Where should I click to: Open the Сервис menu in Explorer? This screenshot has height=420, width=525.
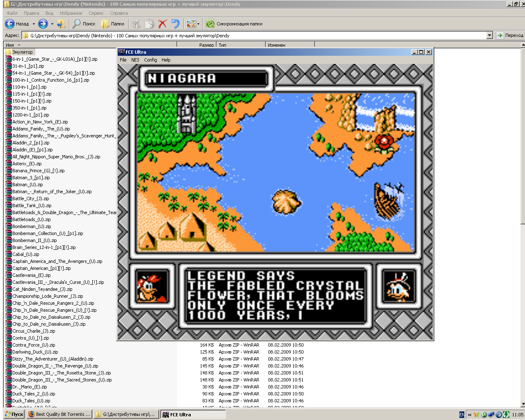coord(96,13)
